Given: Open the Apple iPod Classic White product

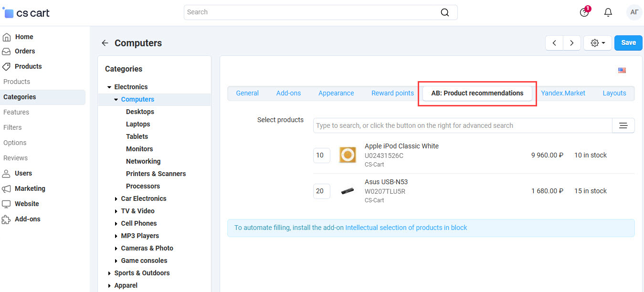Looking at the screenshot, I should click(401, 146).
